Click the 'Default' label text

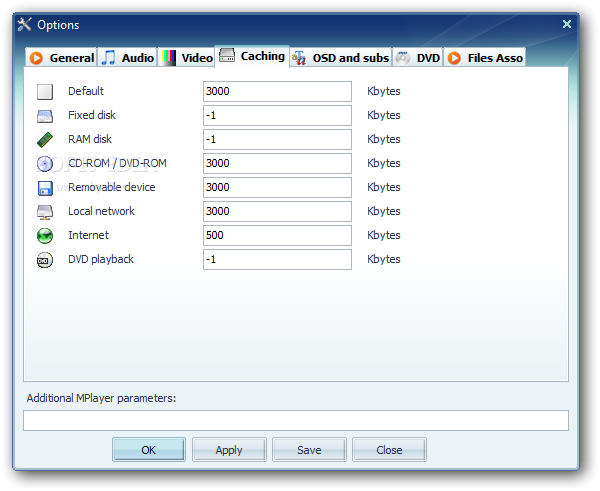click(86, 91)
